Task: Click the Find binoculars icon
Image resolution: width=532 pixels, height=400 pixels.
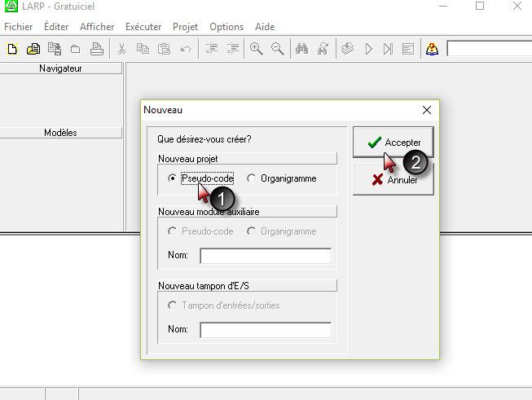Action: pos(301,49)
